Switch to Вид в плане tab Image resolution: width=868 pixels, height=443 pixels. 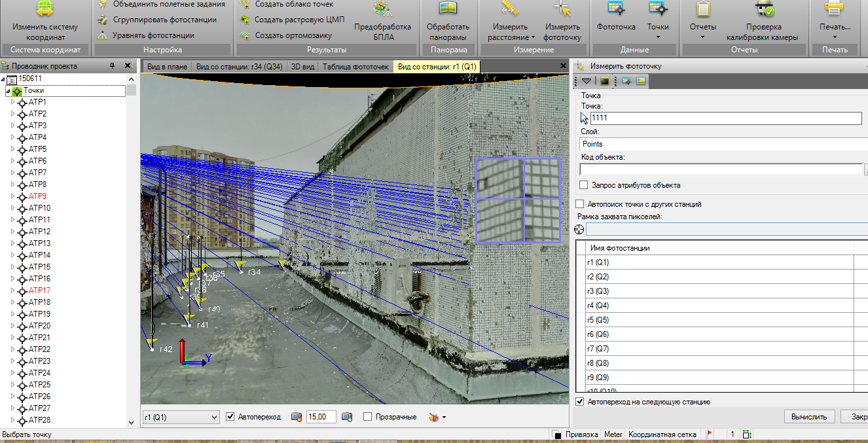167,67
